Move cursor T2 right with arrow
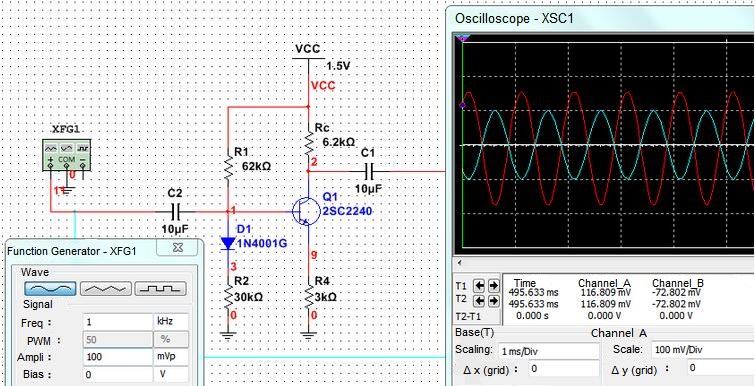Image resolution: width=755 pixels, height=386 pixels. pos(494,301)
